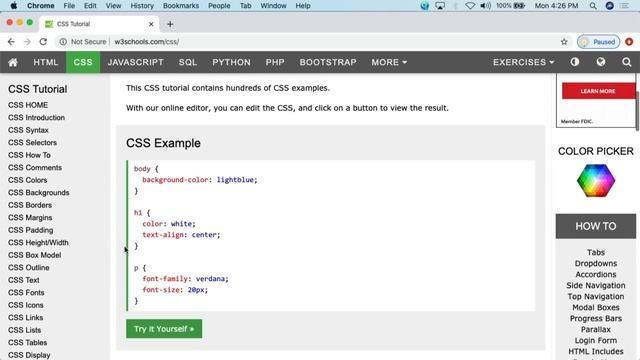Open CSS Tables in sidebar
This screenshot has height=360, width=640.
click(x=27, y=342)
